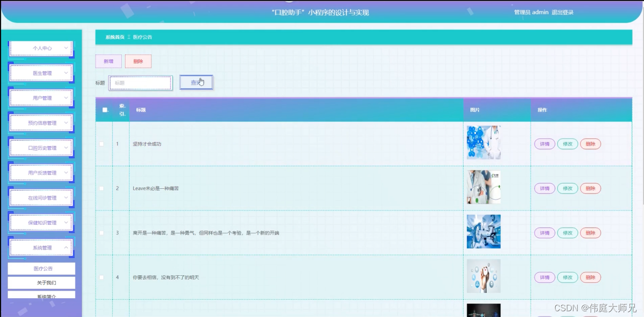Select the 系统简介 submenu item
This screenshot has width=644, height=317.
(42, 295)
